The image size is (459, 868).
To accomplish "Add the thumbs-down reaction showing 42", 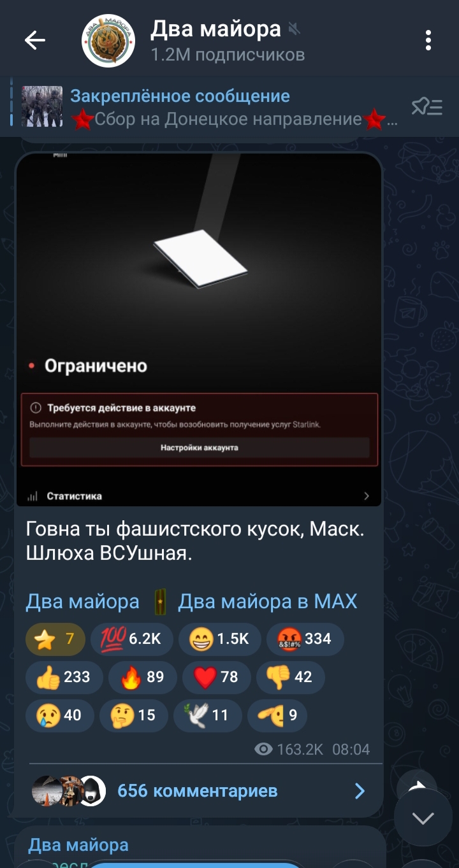I will [x=290, y=677].
